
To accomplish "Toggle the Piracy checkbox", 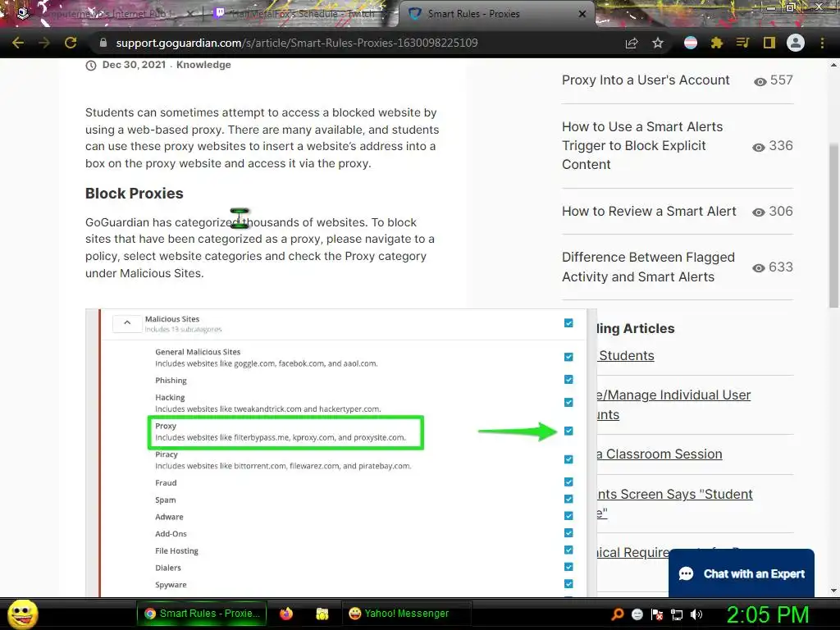I will 569,459.
